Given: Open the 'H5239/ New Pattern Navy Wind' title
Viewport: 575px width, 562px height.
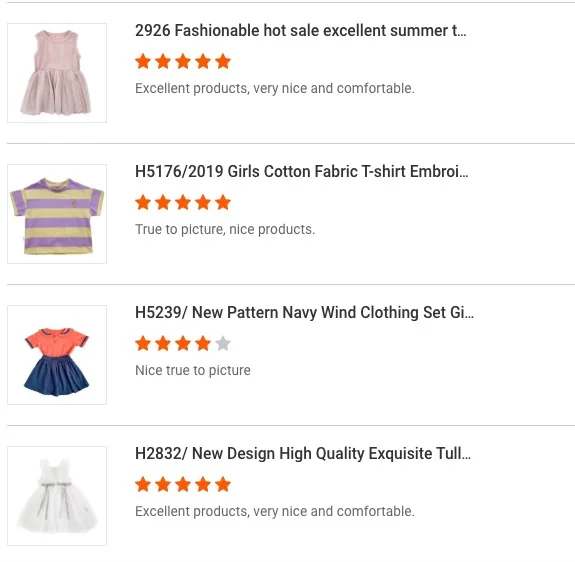Looking at the screenshot, I should tap(304, 312).
